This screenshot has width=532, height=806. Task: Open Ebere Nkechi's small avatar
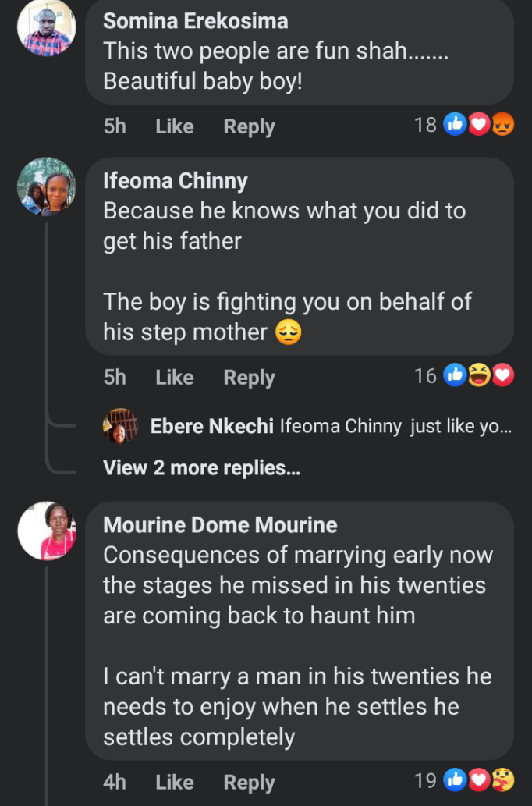coord(120,426)
